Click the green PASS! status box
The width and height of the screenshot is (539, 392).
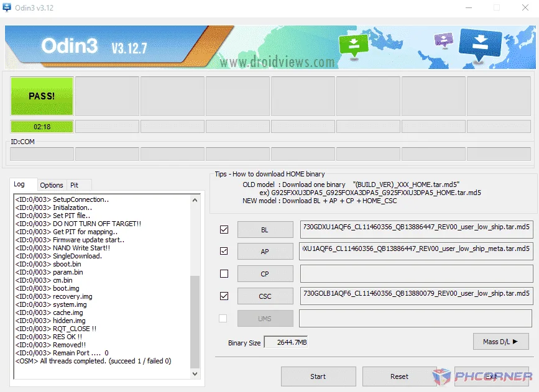42,96
